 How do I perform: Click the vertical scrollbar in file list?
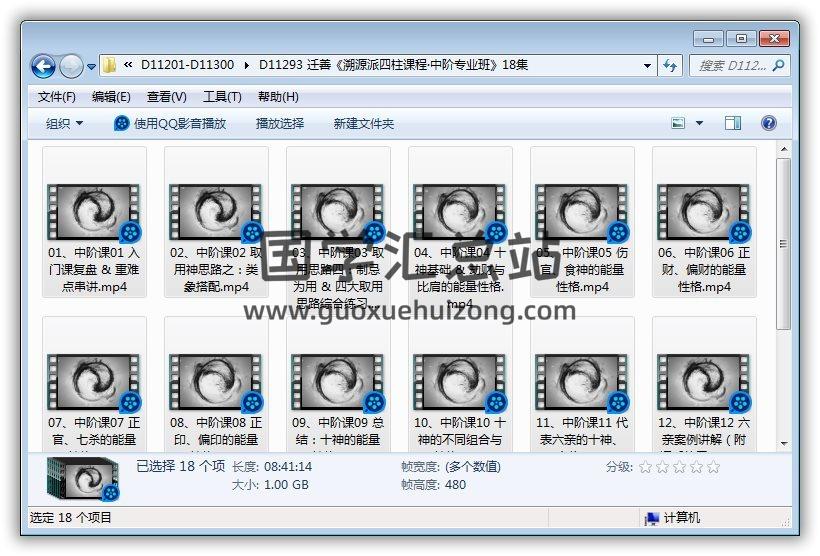click(x=783, y=240)
